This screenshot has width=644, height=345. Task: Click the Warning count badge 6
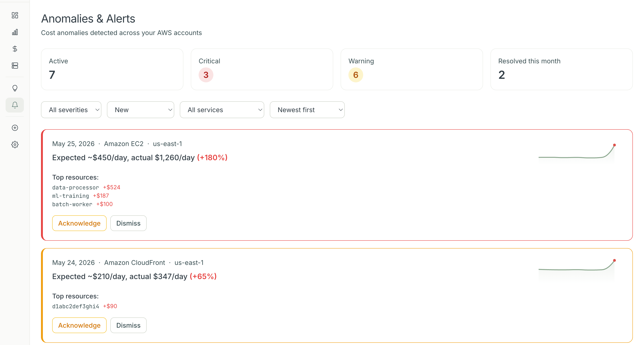coord(356,75)
